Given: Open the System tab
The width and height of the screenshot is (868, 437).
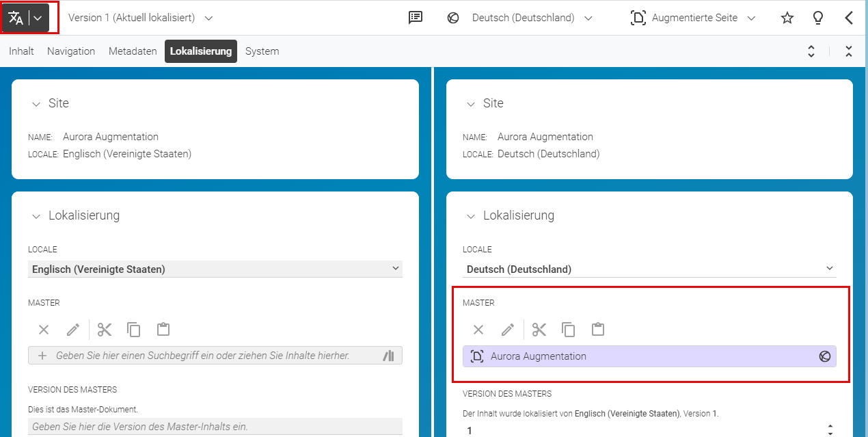Looking at the screenshot, I should [262, 51].
